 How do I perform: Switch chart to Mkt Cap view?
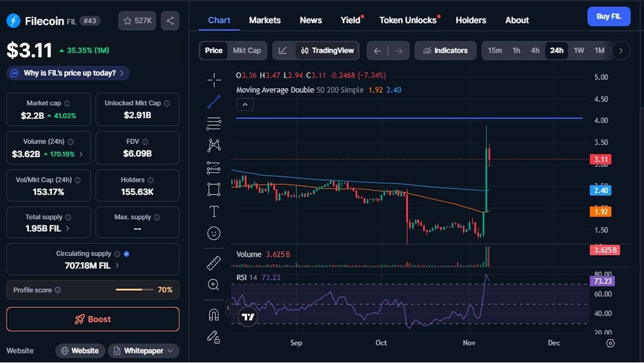[247, 50]
